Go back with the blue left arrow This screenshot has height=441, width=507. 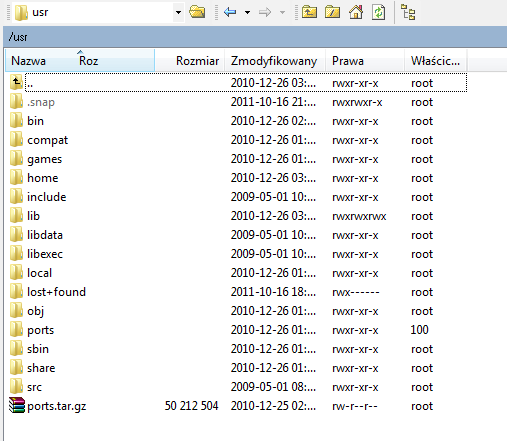coord(230,13)
